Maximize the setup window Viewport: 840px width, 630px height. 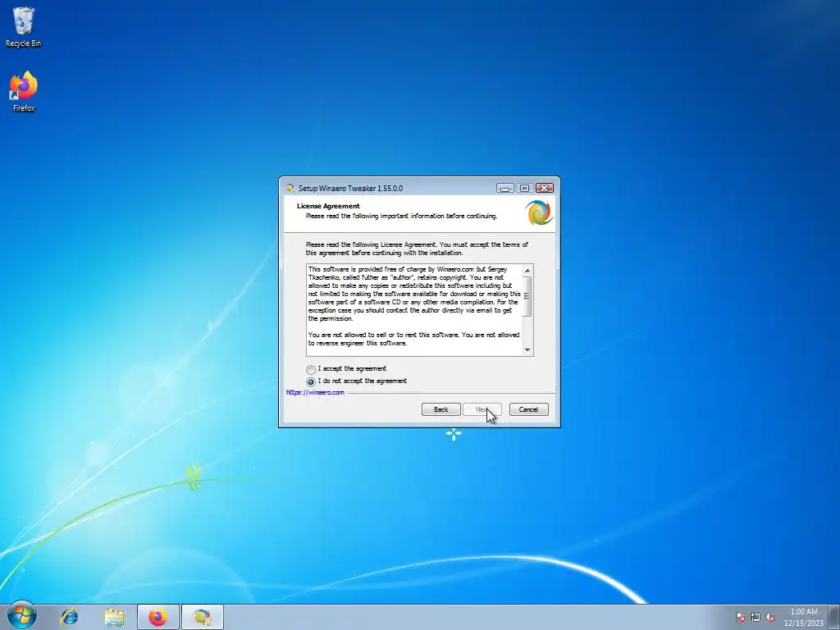(524, 188)
